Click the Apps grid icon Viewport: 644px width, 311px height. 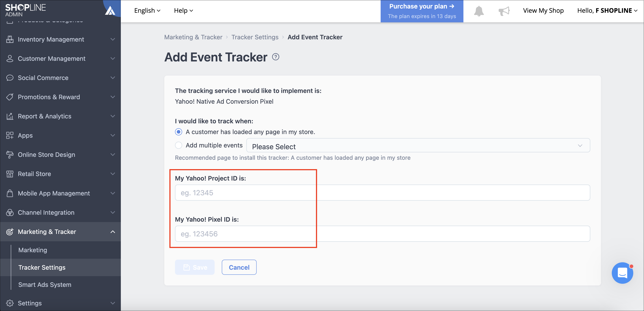click(x=10, y=135)
